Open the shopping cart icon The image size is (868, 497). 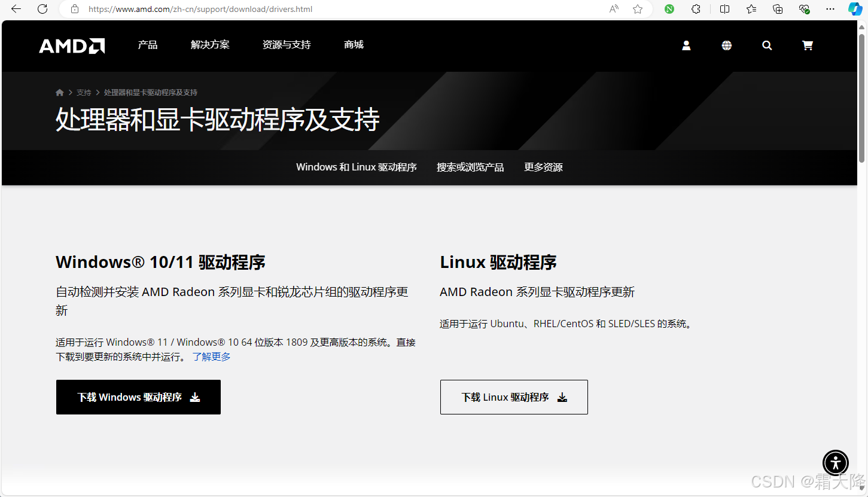(x=807, y=45)
